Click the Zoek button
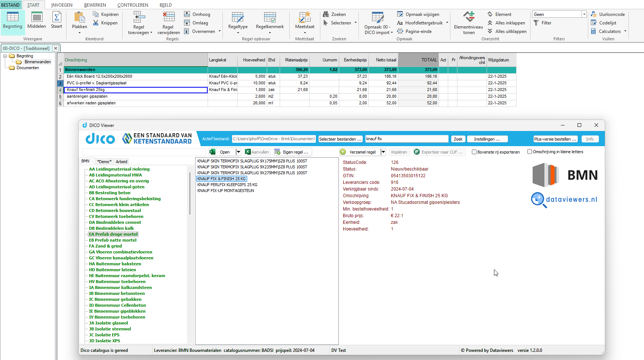The width and height of the screenshot is (644, 360). pyautogui.click(x=458, y=139)
